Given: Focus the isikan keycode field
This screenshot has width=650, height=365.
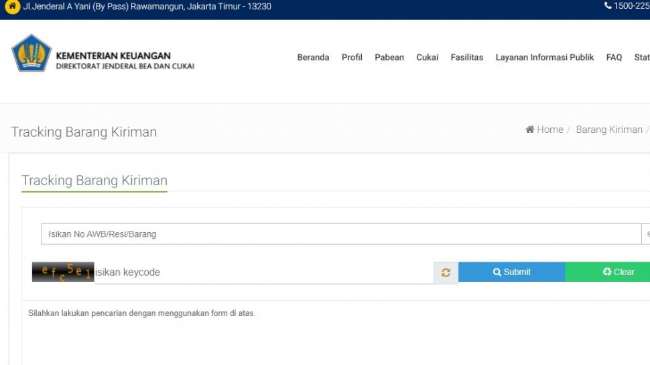Looking at the screenshot, I should pyautogui.click(x=264, y=273).
